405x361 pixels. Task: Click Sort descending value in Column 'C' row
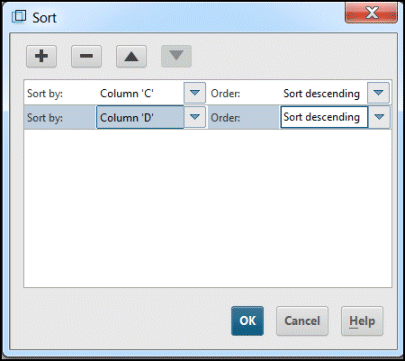[x=321, y=94]
